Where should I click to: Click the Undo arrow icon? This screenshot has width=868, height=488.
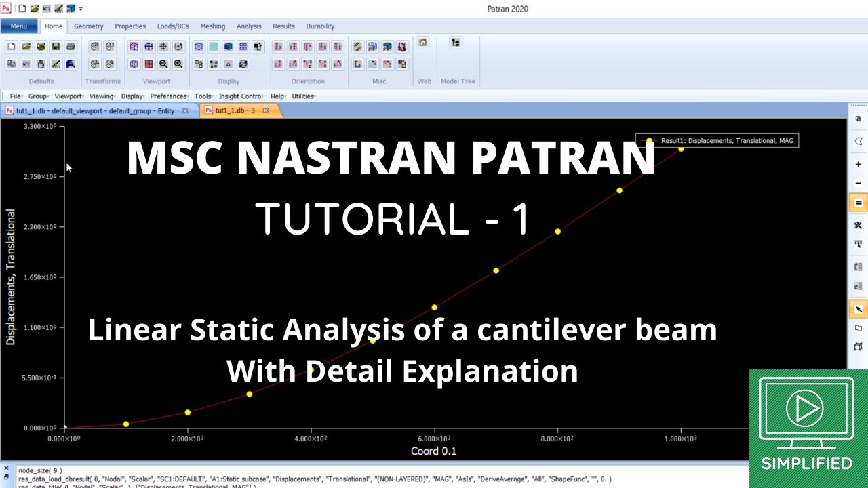[x=26, y=64]
